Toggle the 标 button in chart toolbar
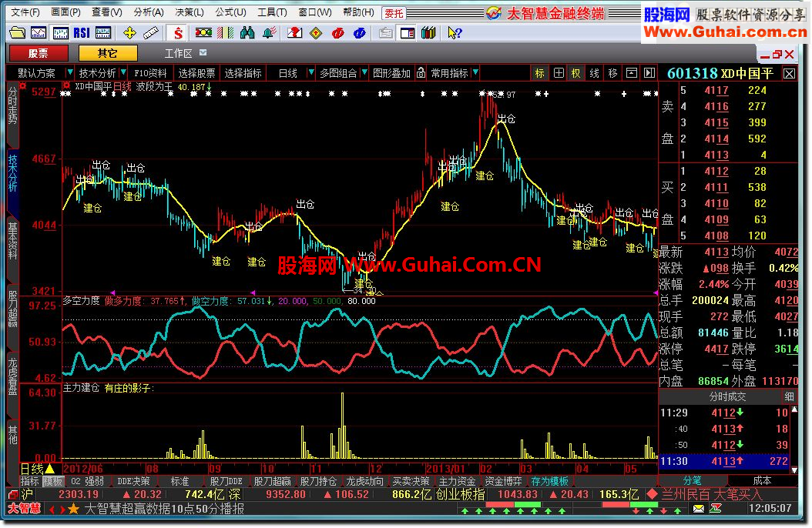 [539, 73]
